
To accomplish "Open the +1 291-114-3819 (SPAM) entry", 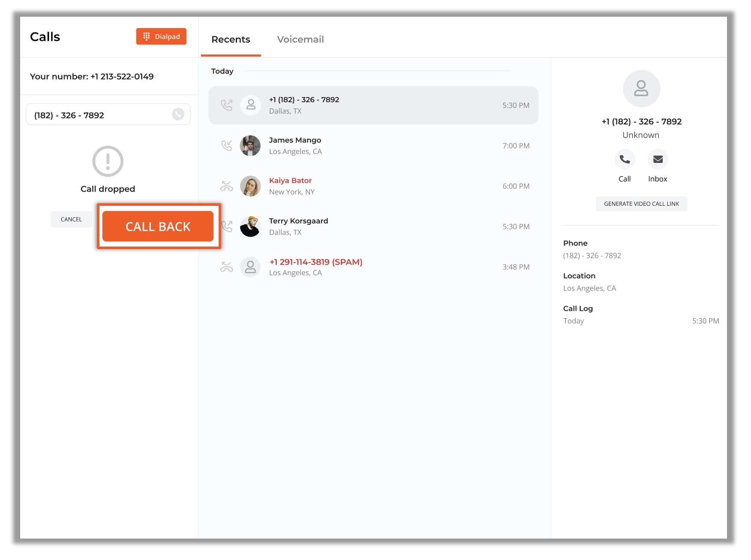I will [x=373, y=267].
